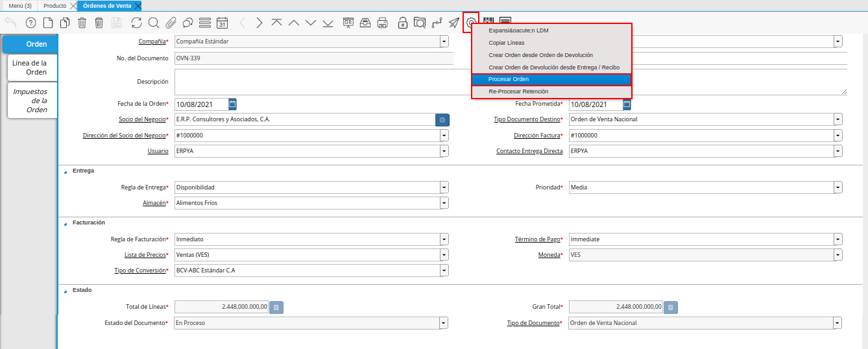This screenshot has height=349, width=868.
Task: Open the Término de Pago dropdown
Action: [x=838, y=239]
